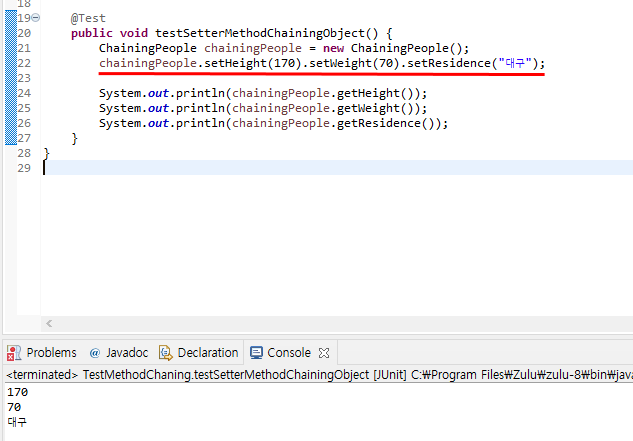633x441 pixels.
Task: Click setWeight(70) in line 22
Action: click(354, 63)
